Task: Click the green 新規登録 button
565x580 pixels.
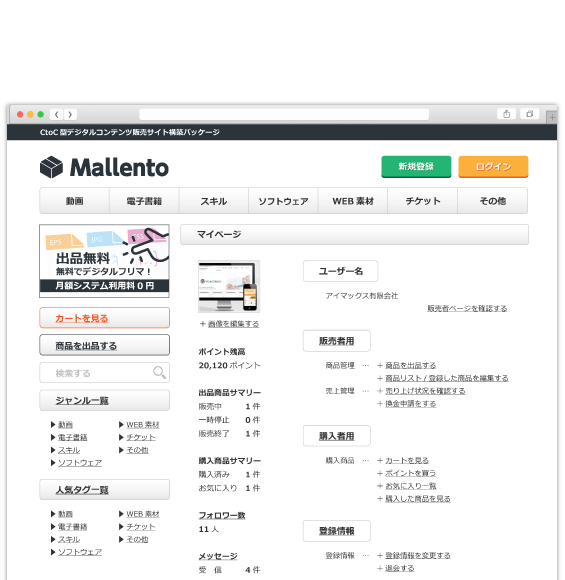Action: [x=416, y=167]
